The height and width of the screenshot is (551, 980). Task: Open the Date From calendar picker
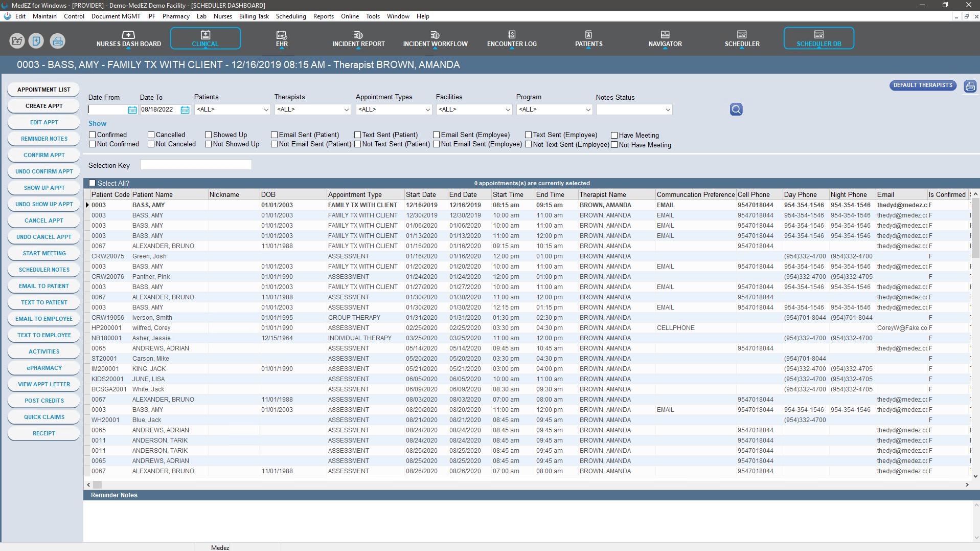point(132,109)
